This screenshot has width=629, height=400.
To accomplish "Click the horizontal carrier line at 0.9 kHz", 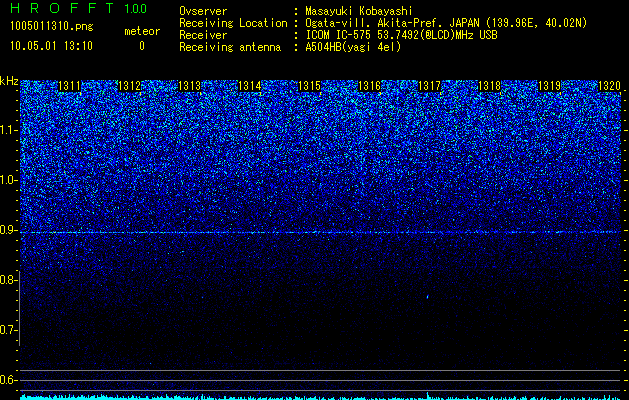I will 320,232.
